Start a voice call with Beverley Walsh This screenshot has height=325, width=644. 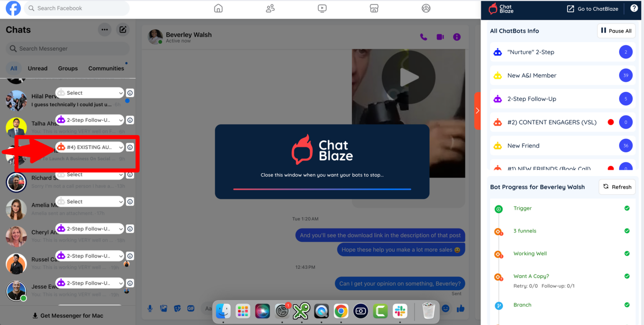(424, 37)
